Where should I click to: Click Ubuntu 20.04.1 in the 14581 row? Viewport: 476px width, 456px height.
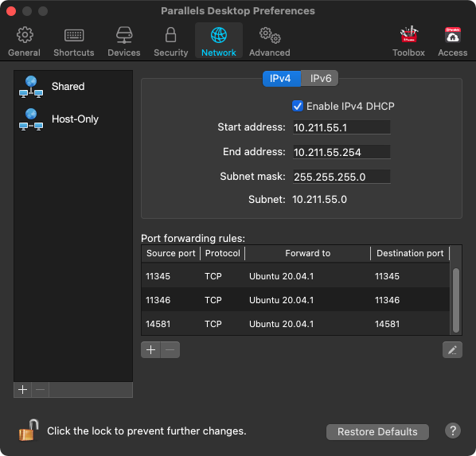coord(282,324)
